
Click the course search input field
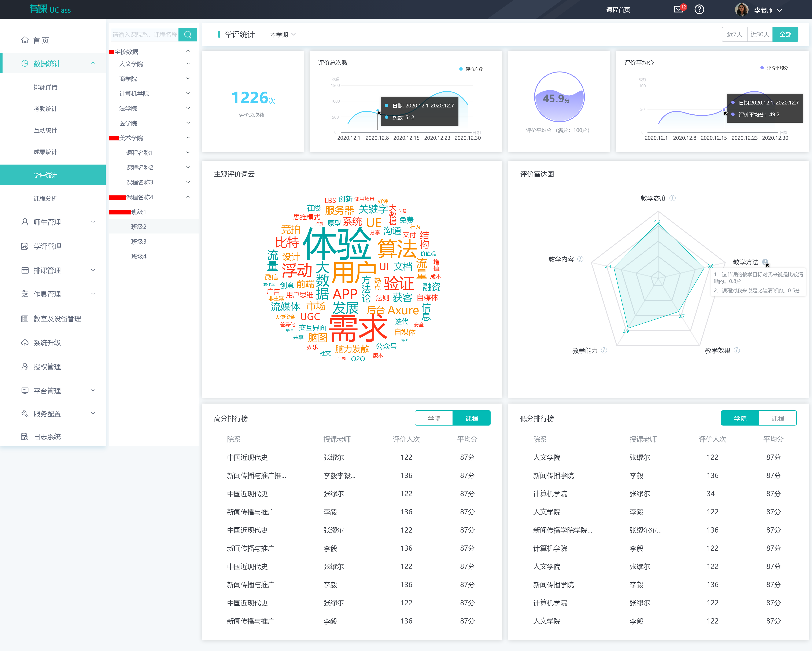pyautogui.click(x=144, y=35)
